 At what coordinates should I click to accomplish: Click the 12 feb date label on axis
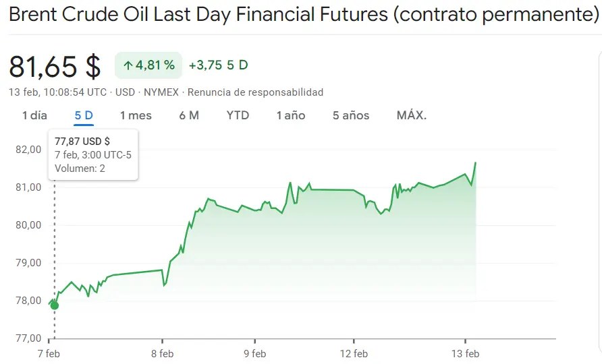[354, 353]
